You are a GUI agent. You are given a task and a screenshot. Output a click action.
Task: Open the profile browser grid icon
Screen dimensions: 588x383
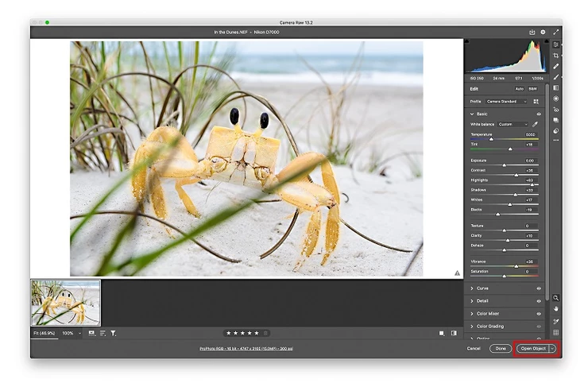[536, 102]
